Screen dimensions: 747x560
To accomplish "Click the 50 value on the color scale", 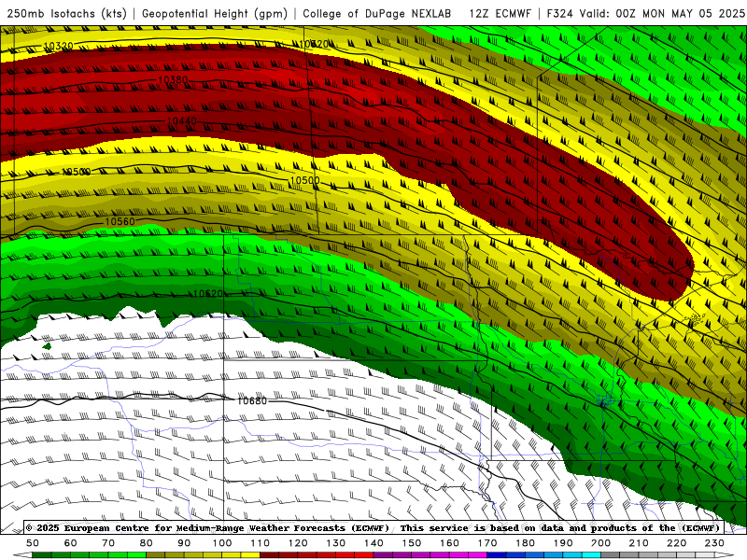I will 33,543.
